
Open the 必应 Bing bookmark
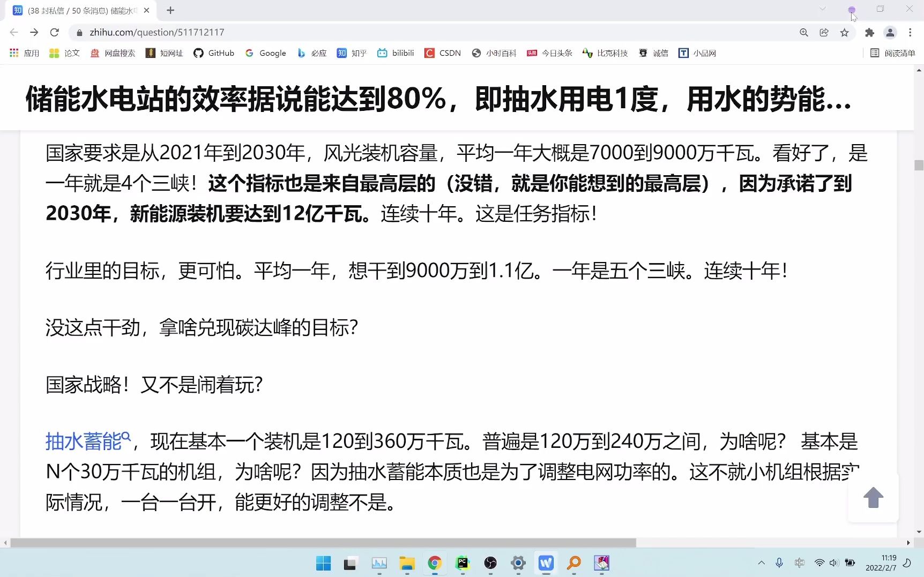point(312,53)
